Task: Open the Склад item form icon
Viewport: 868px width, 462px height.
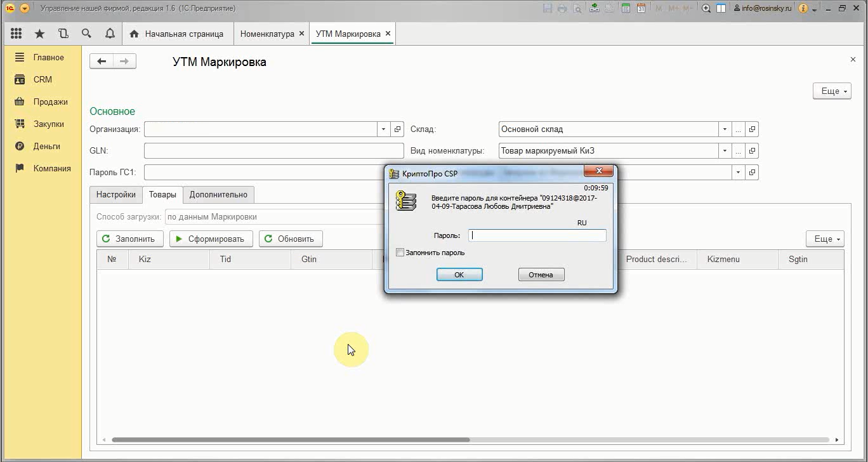Action: 752,129
